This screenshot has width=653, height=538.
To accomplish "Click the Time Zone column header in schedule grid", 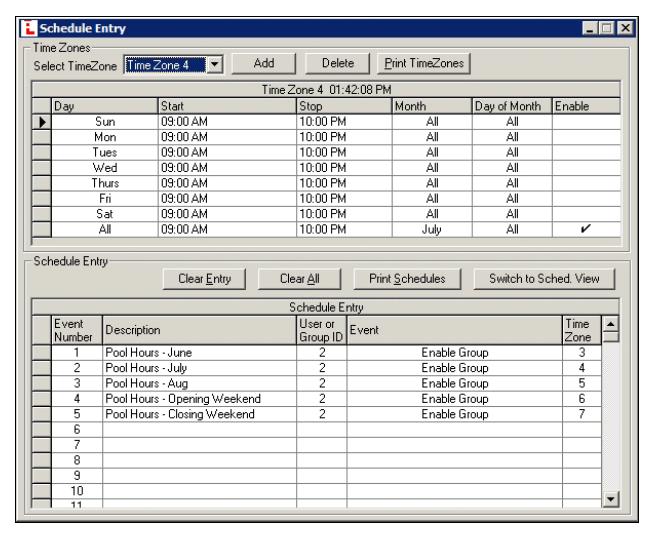I will tap(582, 330).
